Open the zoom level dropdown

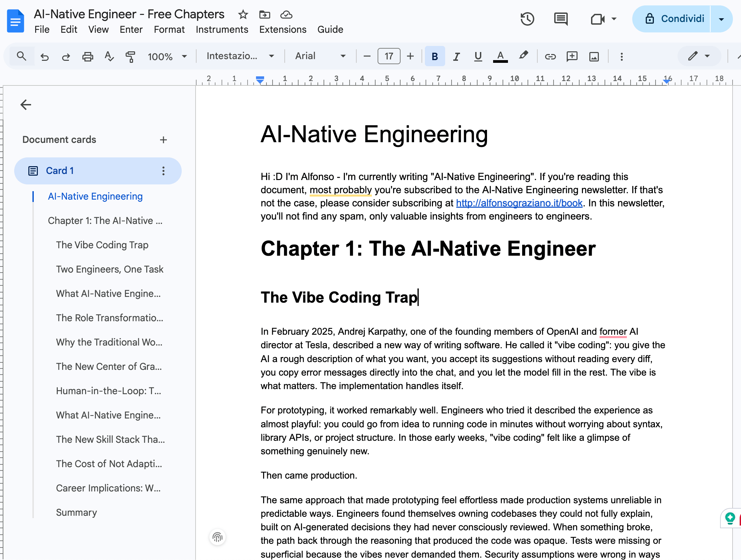[167, 56]
